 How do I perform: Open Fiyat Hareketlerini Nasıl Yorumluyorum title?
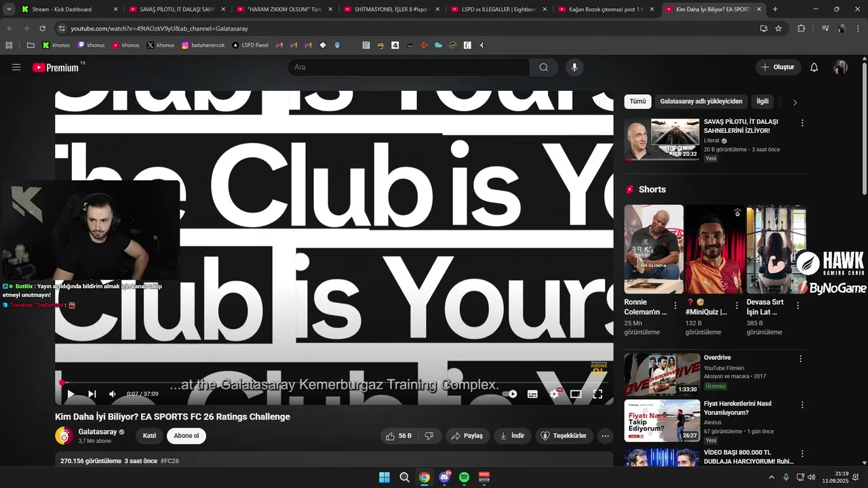click(x=737, y=408)
